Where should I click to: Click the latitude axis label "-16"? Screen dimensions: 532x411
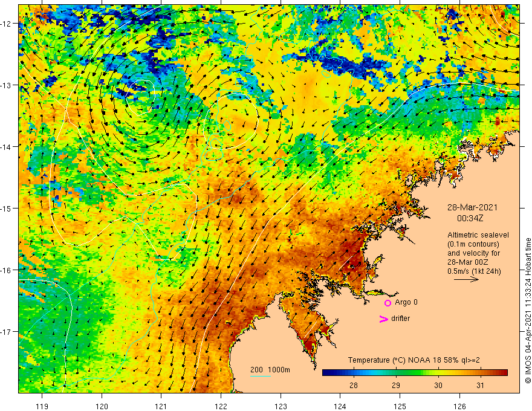[x=6, y=270]
